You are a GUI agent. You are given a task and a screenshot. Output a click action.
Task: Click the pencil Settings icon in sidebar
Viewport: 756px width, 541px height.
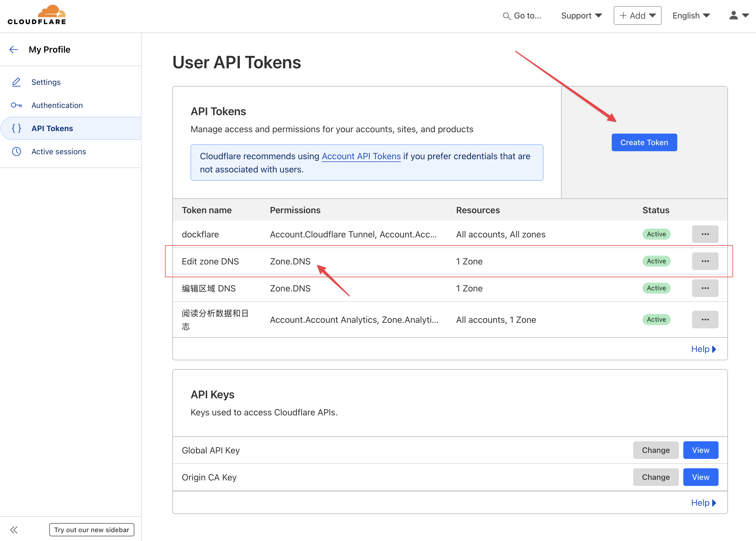point(16,82)
